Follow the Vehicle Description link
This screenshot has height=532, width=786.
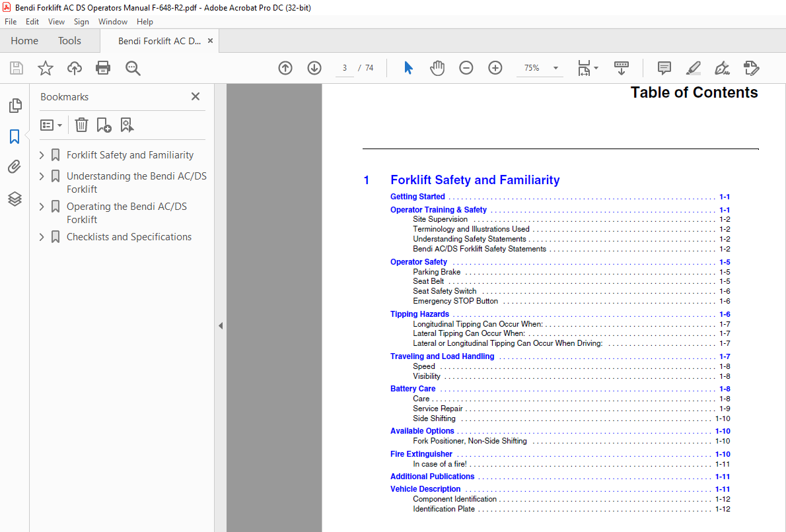(x=425, y=489)
